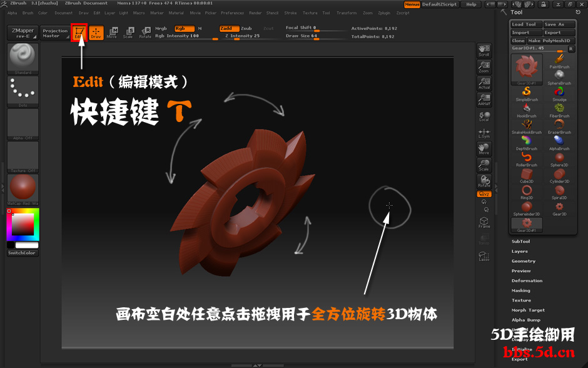Select the Lasso icon
This screenshot has height=368, width=588.
tap(484, 256)
